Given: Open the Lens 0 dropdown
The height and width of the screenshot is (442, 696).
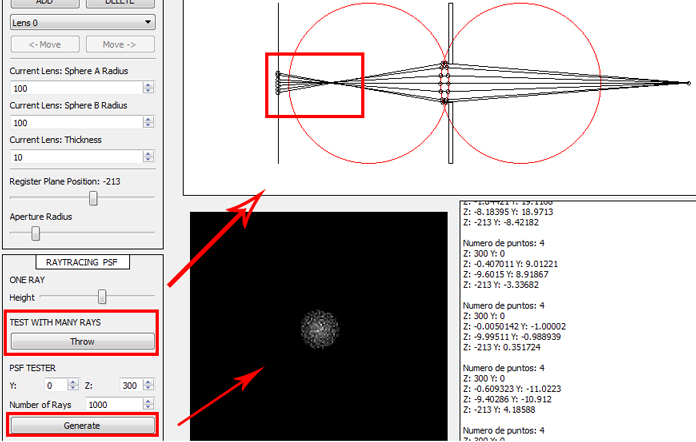Looking at the screenshot, I should pyautogui.click(x=83, y=22).
